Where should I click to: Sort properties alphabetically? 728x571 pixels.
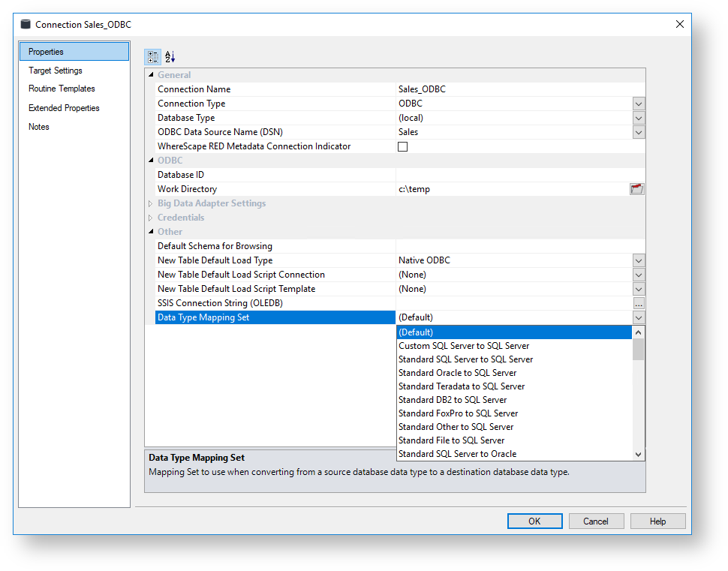[x=170, y=57]
